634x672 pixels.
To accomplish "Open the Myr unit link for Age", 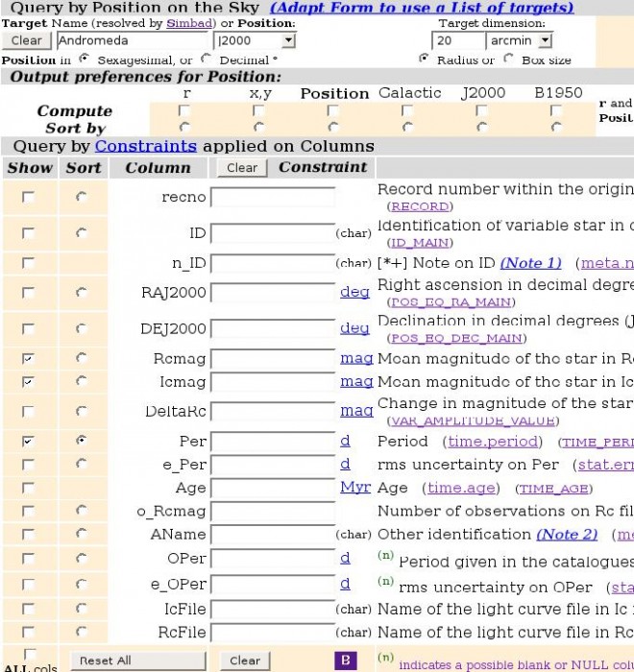I will tap(355, 488).
